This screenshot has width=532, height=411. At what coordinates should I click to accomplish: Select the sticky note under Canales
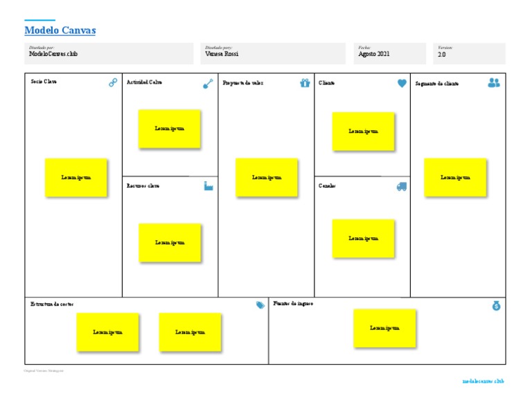coord(364,239)
